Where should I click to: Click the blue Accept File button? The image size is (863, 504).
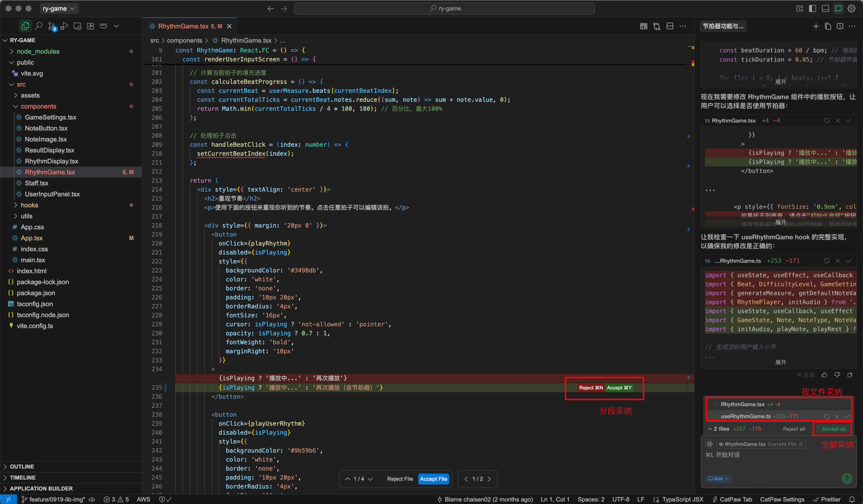pyautogui.click(x=433, y=479)
